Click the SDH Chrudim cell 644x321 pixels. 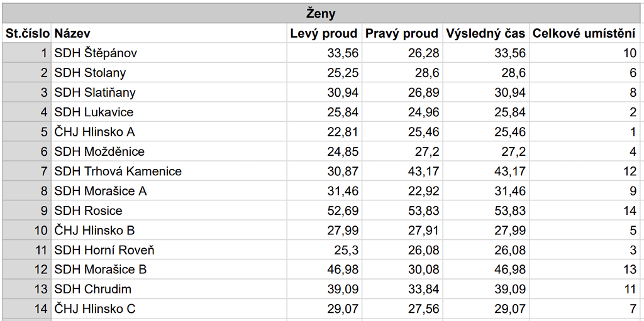pyautogui.click(x=169, y=290)
